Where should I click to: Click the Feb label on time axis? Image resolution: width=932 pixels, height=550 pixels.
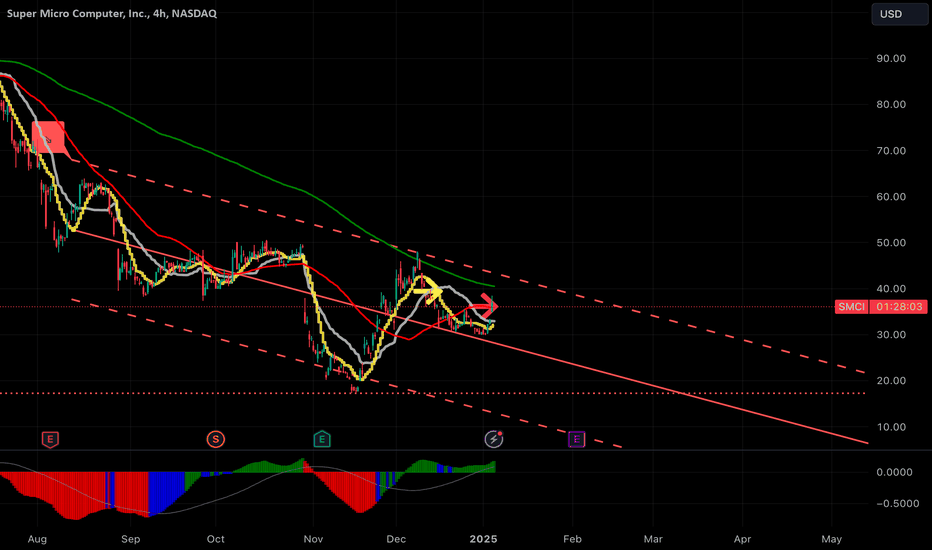click(572, 539)
